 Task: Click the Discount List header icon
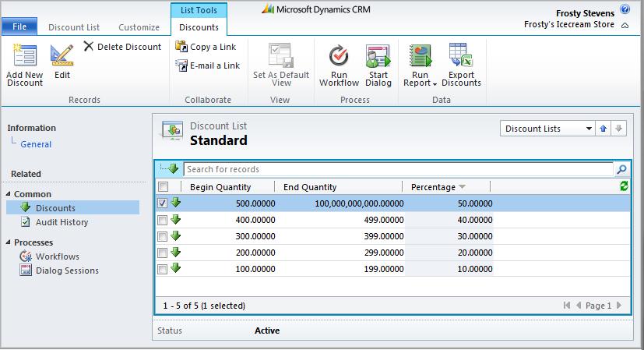pos(172,131)
